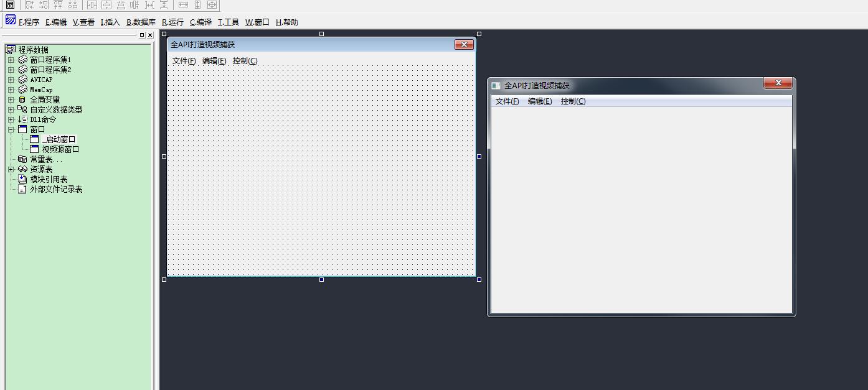Click the center-horizontally toolbar icon
The image size is (868, 390).
92,5
